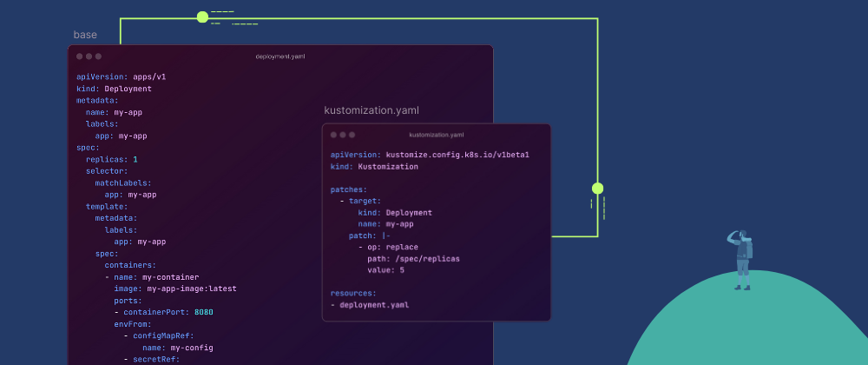
Task: Click the "image: my-app-image:latest" line
Action: (174, 289)
